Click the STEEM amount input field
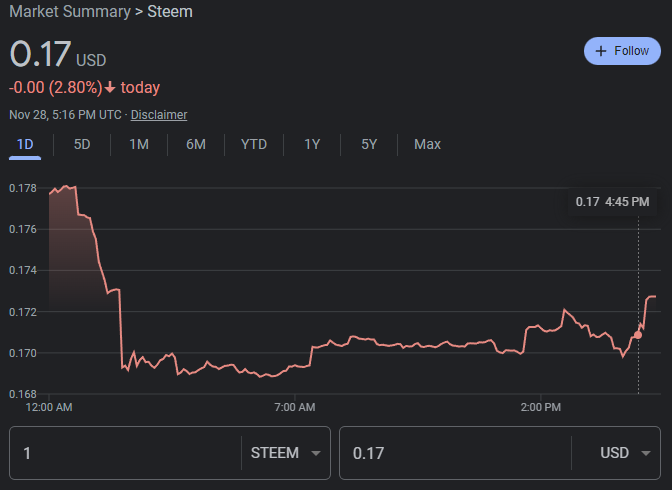Screen dimensions: 672x490 click(x=125, y=453)
